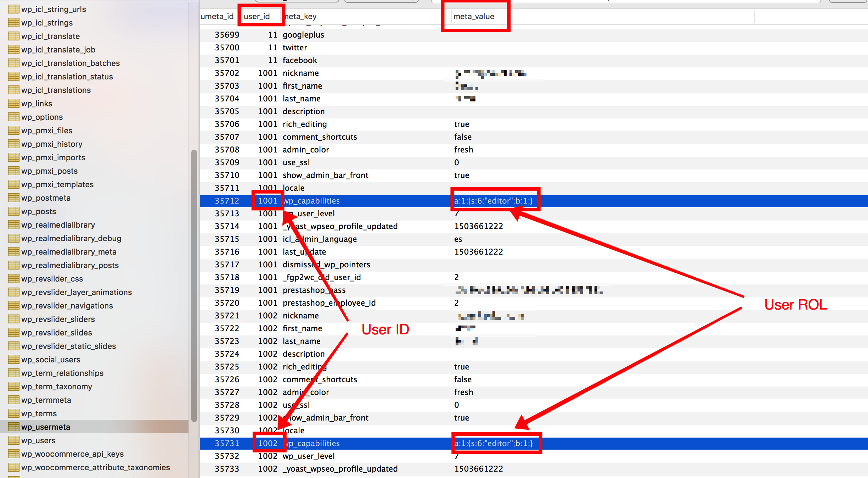Sort by the meta_value column header
Image resolution: width=868 pixels, height=478 pixels.
pos(474,16)
